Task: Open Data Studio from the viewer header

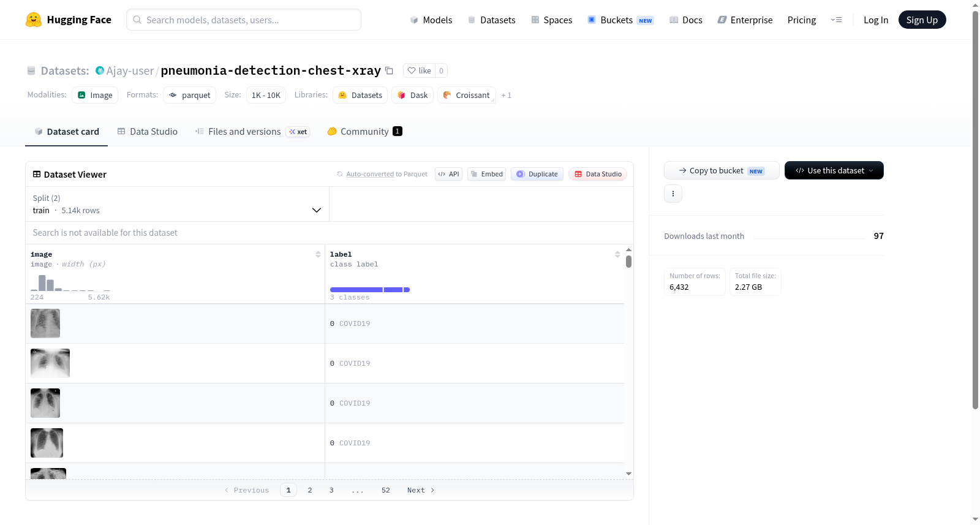Action: (x=597, y=174)
